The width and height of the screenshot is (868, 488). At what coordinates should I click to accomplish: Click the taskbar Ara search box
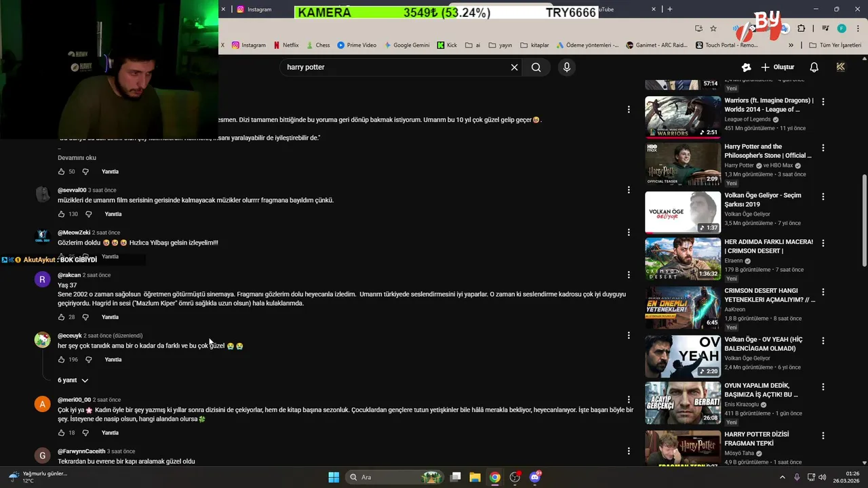pyautogui.click(x=395, y=477)
